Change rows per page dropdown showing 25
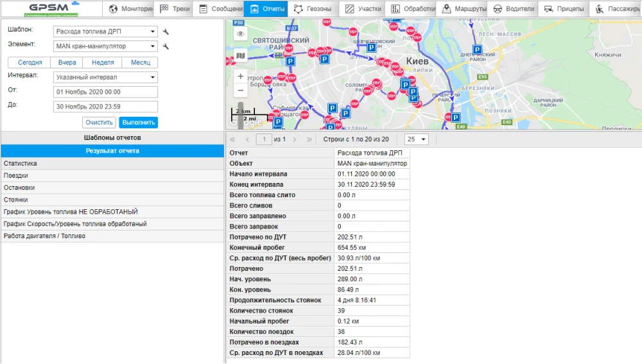This screenshot has width=642, height=364. (417, 139)
